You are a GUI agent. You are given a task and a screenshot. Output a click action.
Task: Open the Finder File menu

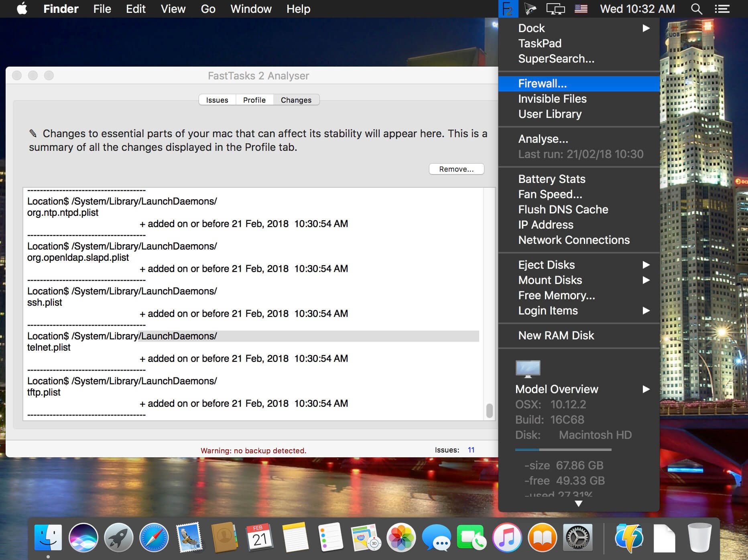pyautogui.click(x=102, y=9)
